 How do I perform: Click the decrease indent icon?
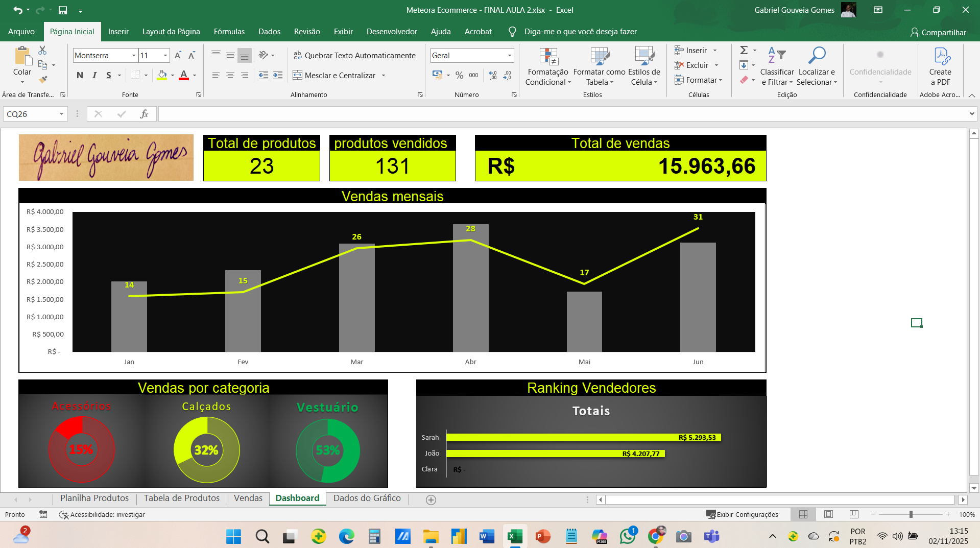[x=264, y=75]
